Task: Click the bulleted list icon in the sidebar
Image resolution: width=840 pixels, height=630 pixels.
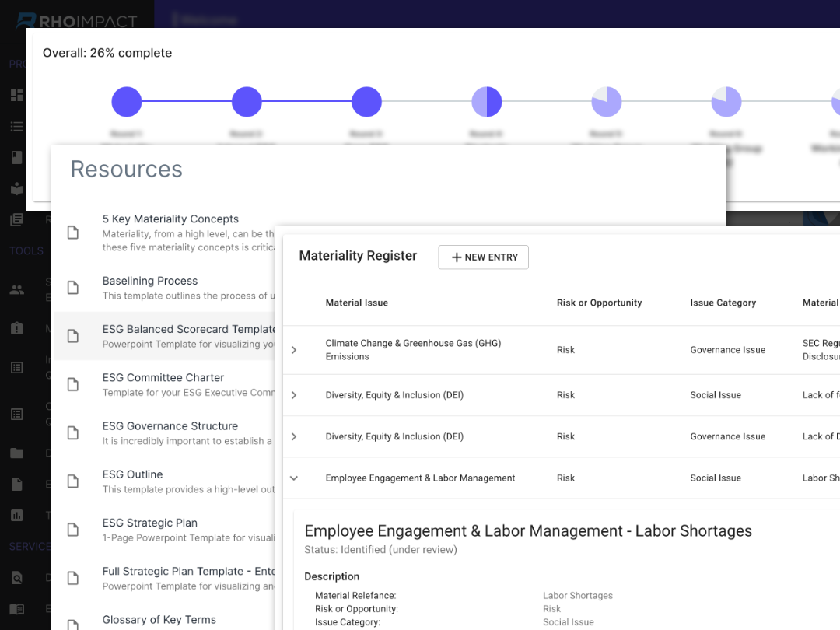Action: tap(16, 127)
